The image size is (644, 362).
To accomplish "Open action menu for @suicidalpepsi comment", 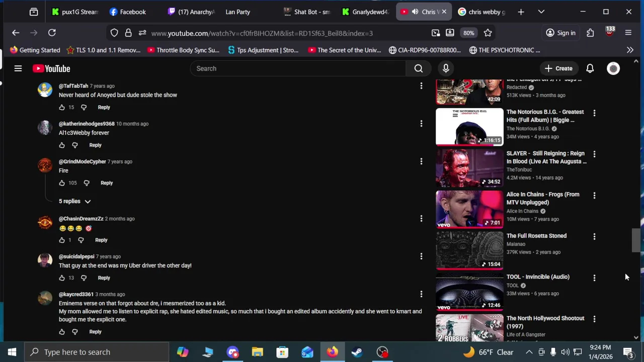I will pyautogui.click(x=421, y=256).
